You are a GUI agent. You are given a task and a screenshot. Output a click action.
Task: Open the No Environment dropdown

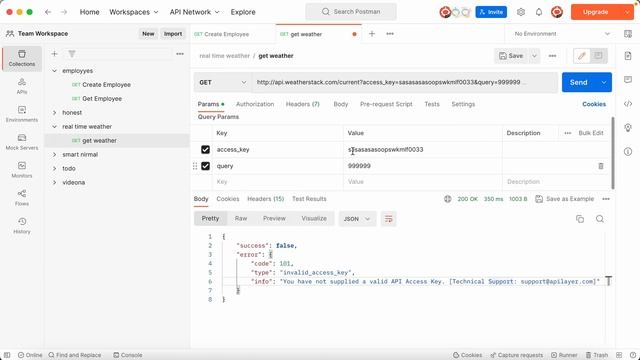[562, 34]
